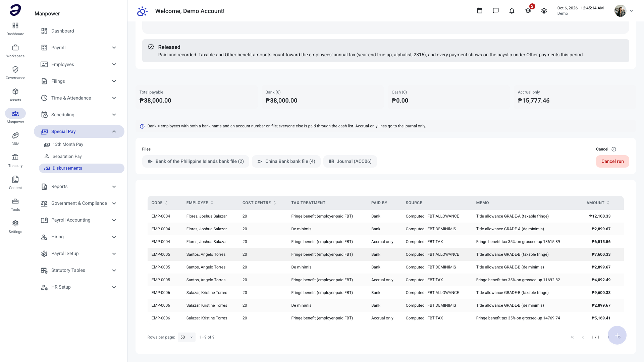Download the China Bank bank file

pos(286,161)
